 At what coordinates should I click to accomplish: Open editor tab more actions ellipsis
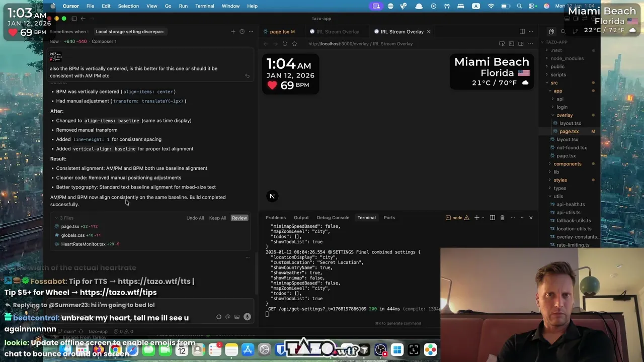531,32
